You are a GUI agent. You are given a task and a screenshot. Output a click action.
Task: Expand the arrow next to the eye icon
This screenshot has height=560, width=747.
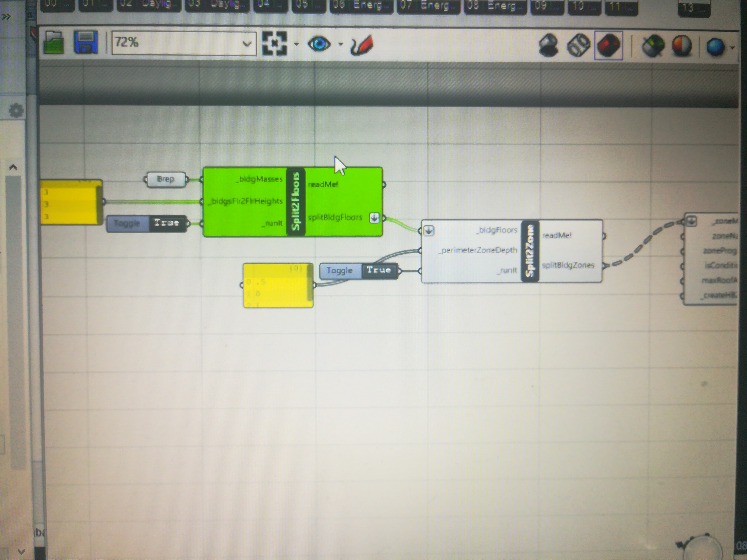(340, 44)
